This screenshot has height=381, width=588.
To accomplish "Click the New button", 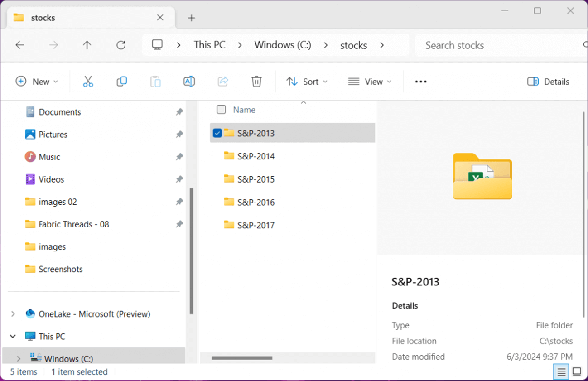I will tap(37, 82).
